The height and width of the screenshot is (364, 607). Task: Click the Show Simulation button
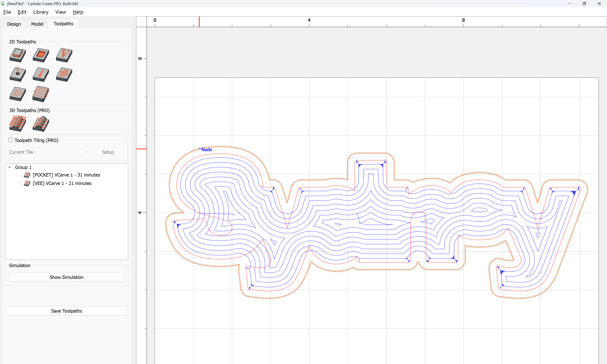pos(66,277)
